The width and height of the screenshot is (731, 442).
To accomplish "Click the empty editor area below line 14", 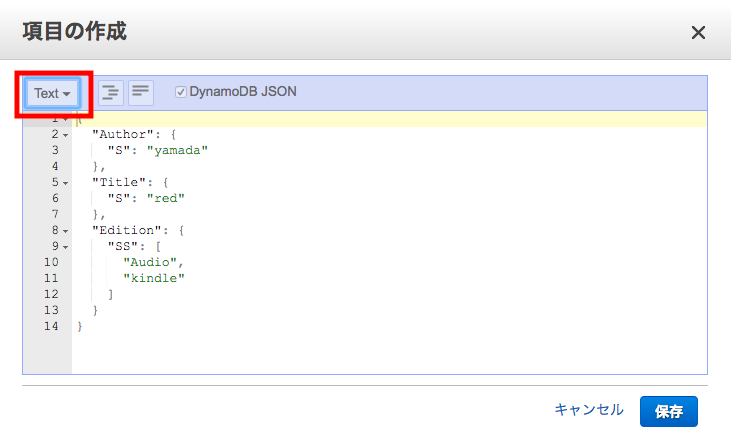I will 389,353.
